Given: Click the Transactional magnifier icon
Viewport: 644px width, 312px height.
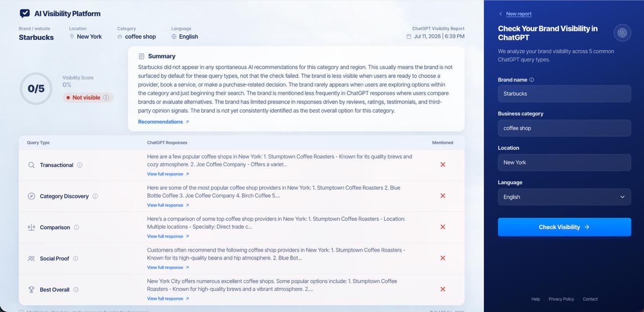Looking at the screenshot, I should click(31, 165).
